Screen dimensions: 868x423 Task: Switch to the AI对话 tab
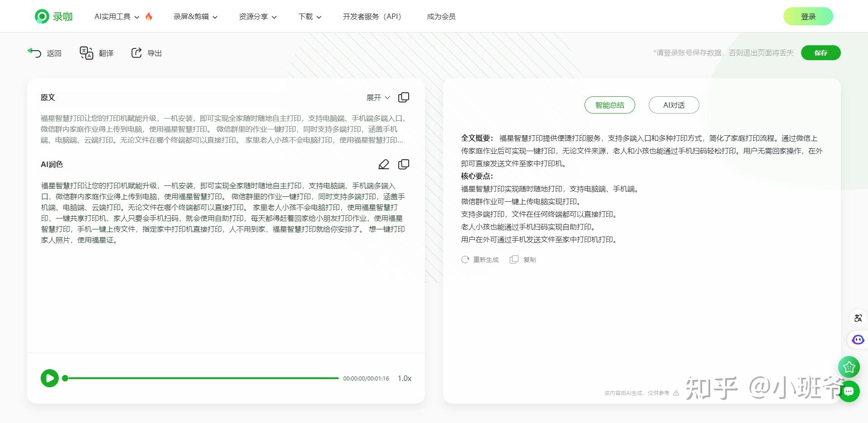tap(674, 105)
